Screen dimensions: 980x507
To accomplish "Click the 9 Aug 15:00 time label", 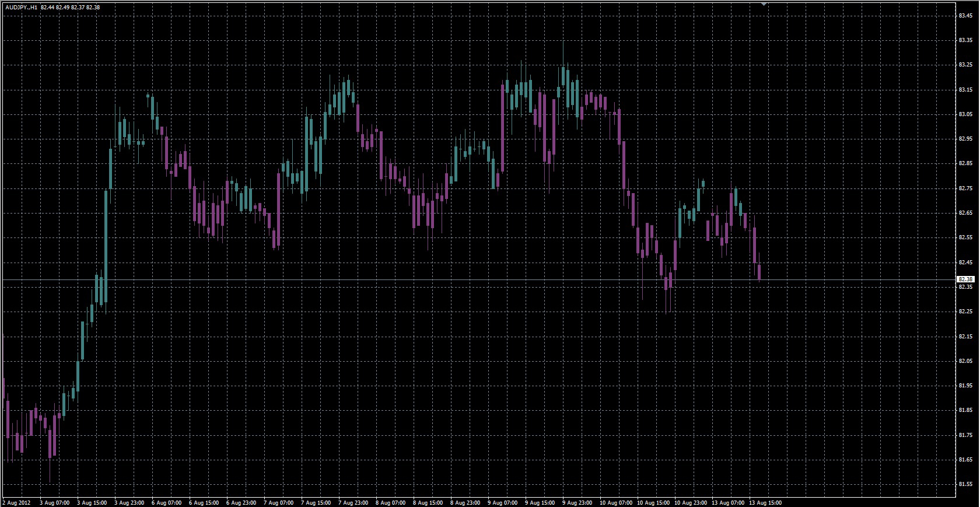I will point(540,502).
